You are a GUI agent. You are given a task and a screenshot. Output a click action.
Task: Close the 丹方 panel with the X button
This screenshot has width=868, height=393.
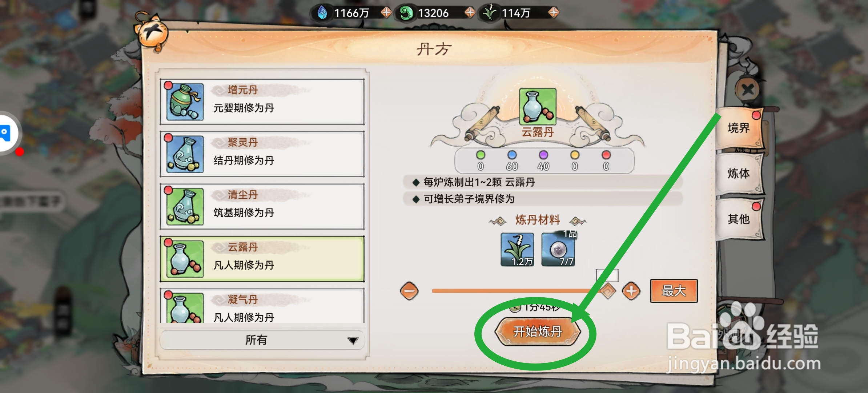click(x=747, y=89)
